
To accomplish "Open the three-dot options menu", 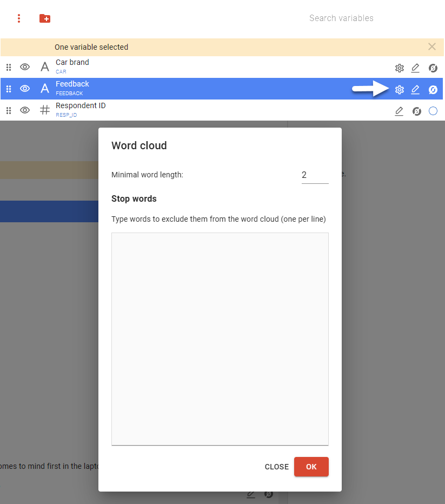I will [19, 18].
